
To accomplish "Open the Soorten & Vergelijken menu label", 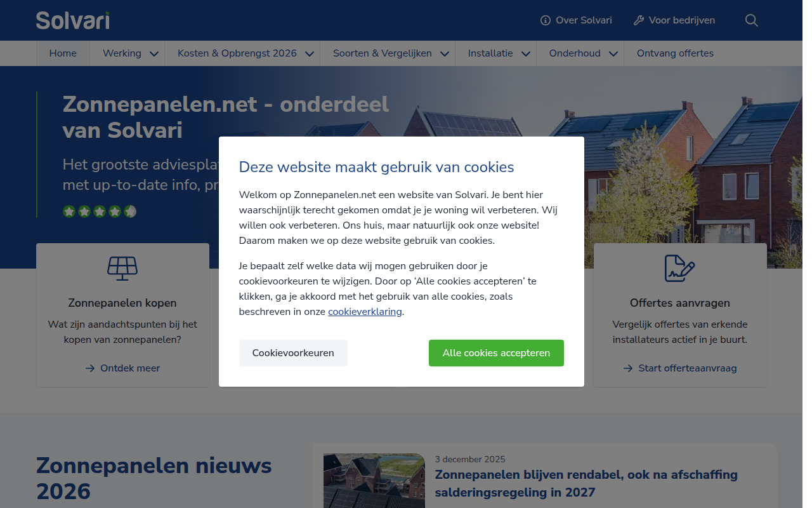I will [383, 53].
